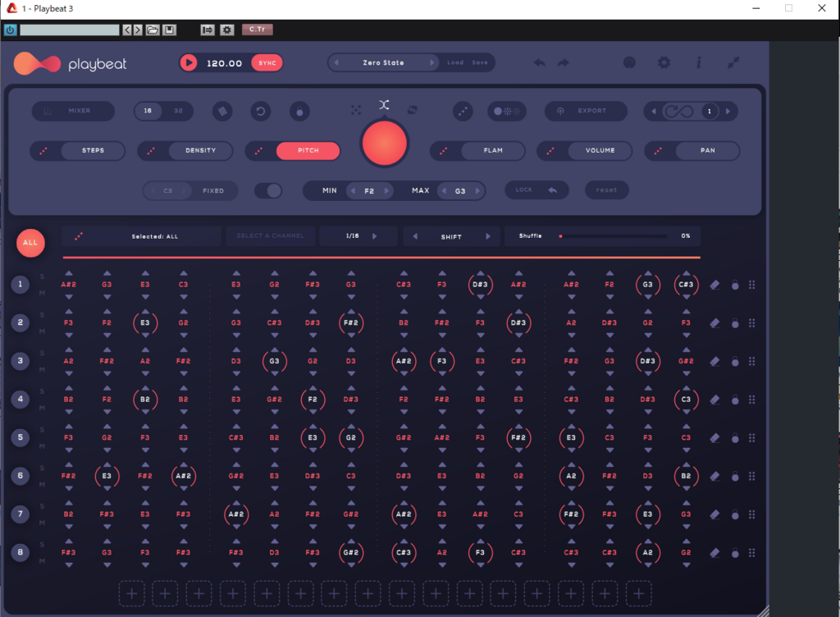The height and width of the screenshot is (617, 840).
Task: Click Load preset
Action: tap(455, 62)
